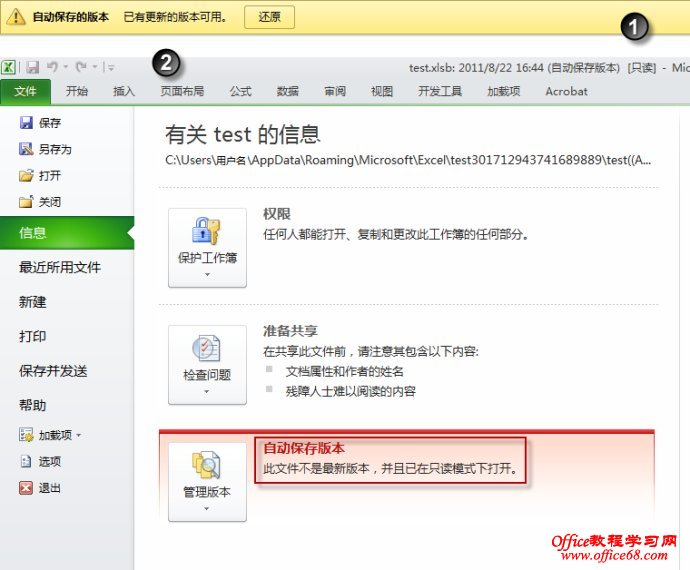Image resolution: width=690 pixels, height=570 pixels.
Task: Click the Excel application icon in title bar
Action: click(9, 67)
